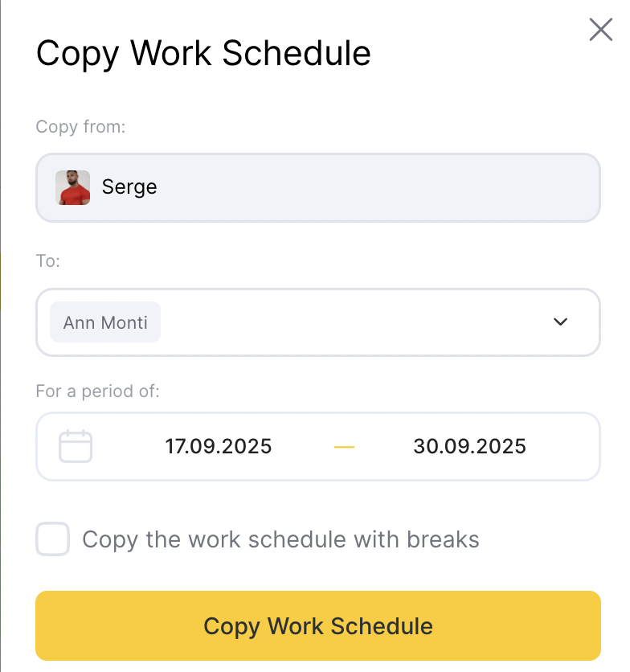The height and width of the screenshot is (672, 630).
Task: Click the 'For a period of:' label
Action: click(97, 391)
